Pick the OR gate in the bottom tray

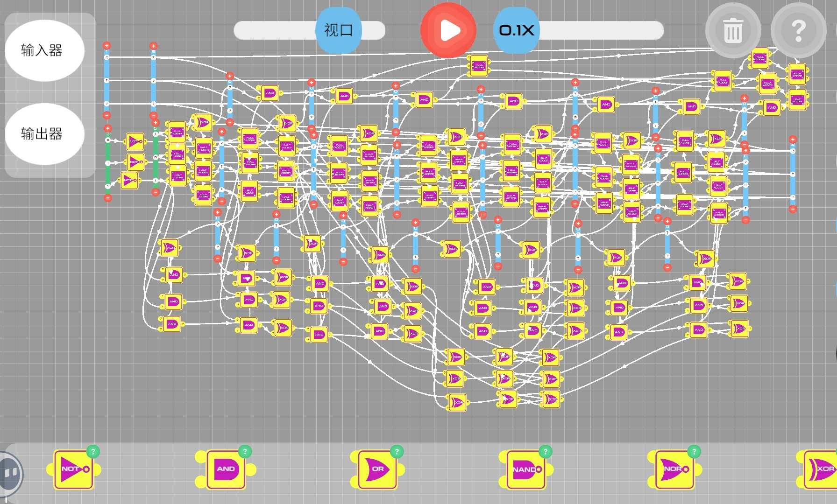377,469
